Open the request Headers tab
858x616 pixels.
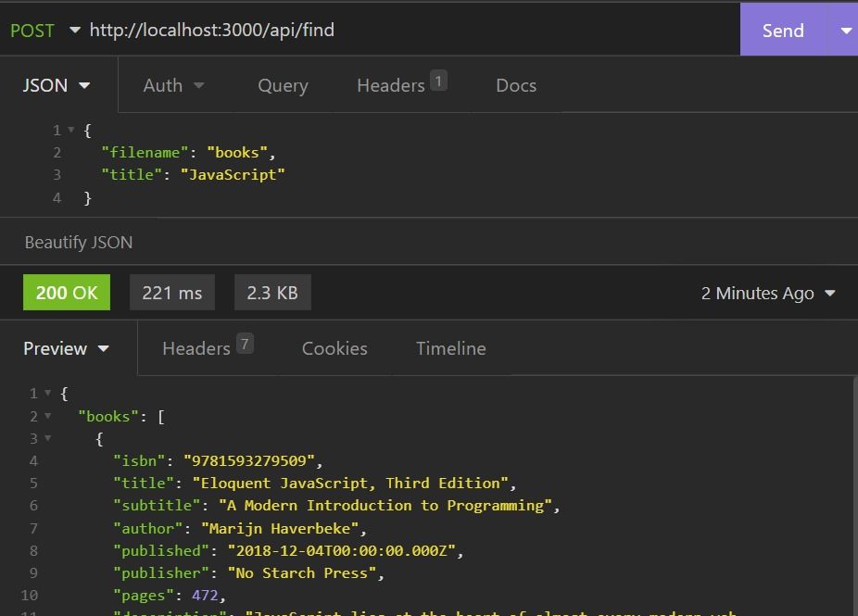[393, 84]
